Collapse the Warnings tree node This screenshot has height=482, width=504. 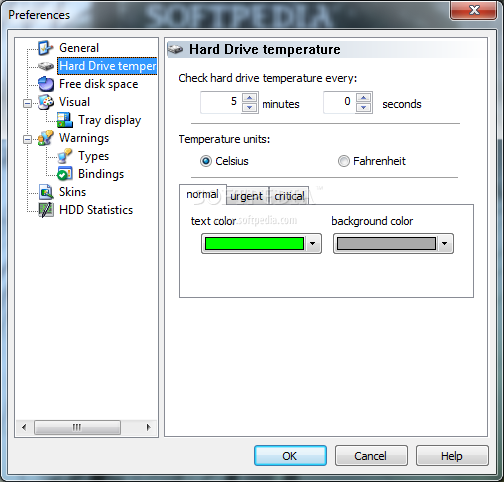pos(28,139)
